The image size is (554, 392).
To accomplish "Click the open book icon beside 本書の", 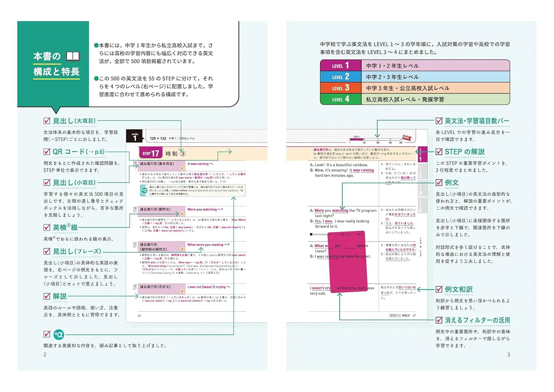I will [73, 56].
